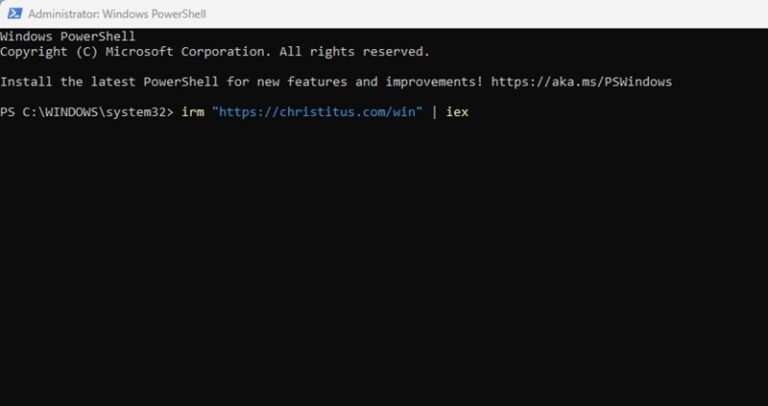Screen dimensions: 768x406
Task: Click the 'irm' command word
Action: pyautogui.click(x=193, y=112)
